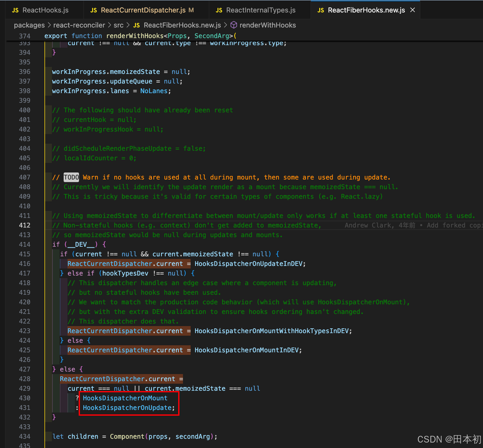Open the react-reconciler breadcrumb segment
Screen dimensions: 483x448
[79, 25]
